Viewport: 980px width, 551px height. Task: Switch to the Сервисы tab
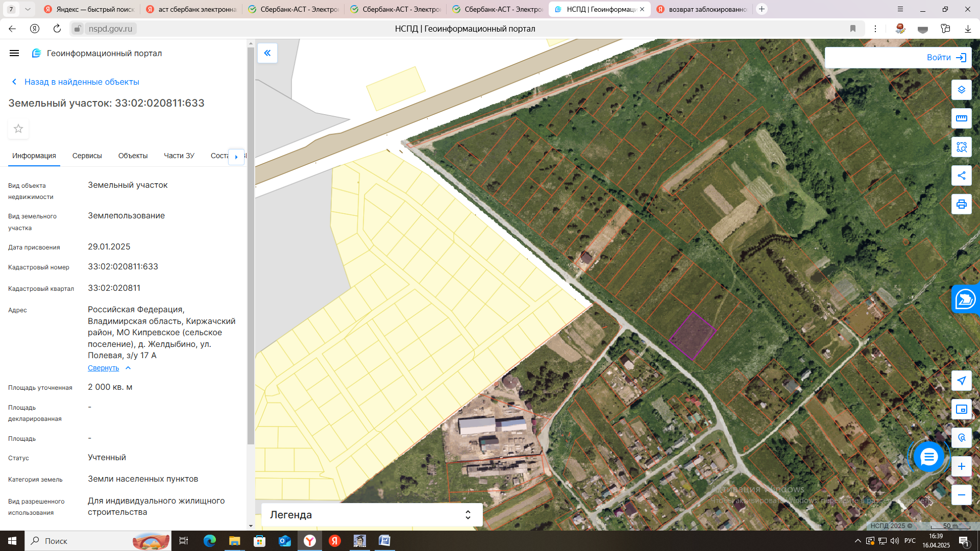(87, 156)
